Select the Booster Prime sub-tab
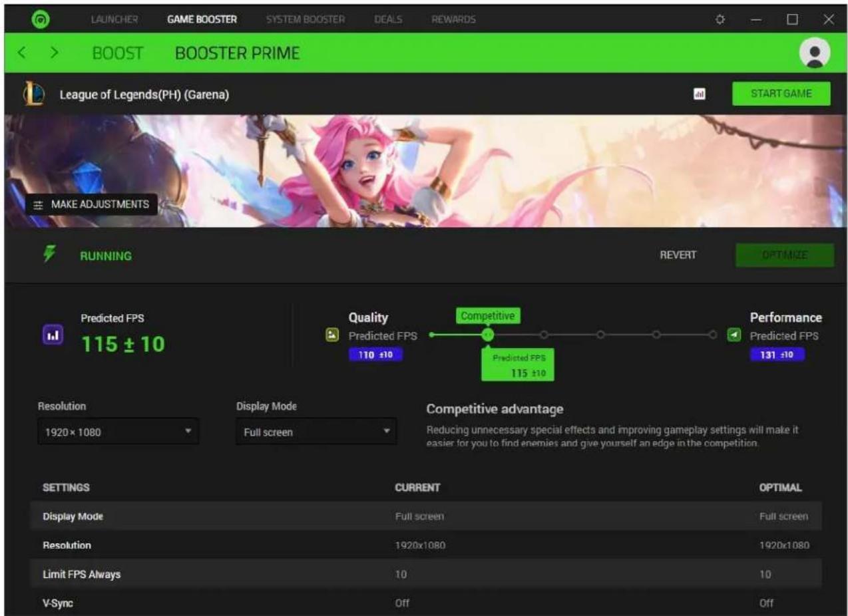 pos(238,53)
